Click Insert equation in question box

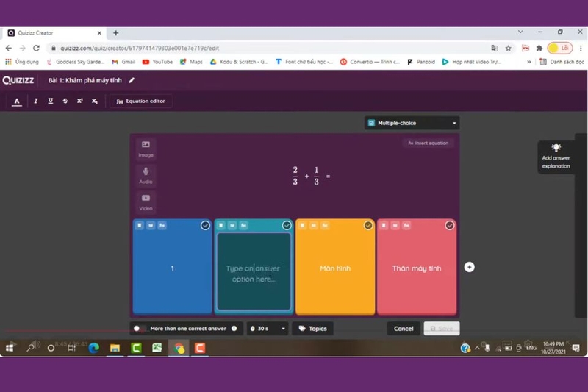428,143
